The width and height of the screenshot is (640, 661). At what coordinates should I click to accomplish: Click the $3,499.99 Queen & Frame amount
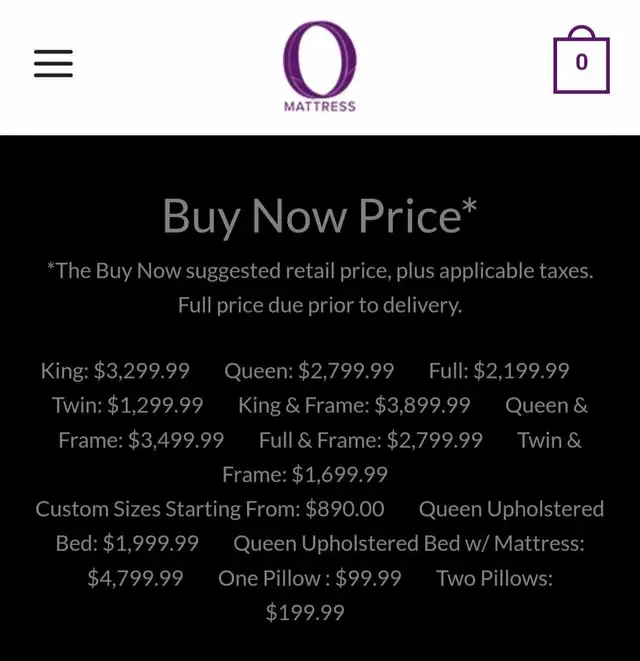coord(176,440)
